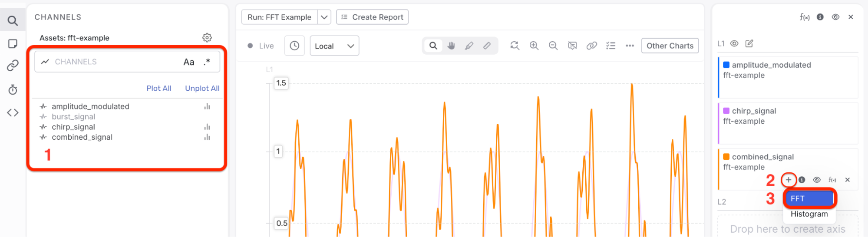This screenshot has width=868, height=237.
Task: Click f(x) icon on combined_signal card
Action: [832, 180]
